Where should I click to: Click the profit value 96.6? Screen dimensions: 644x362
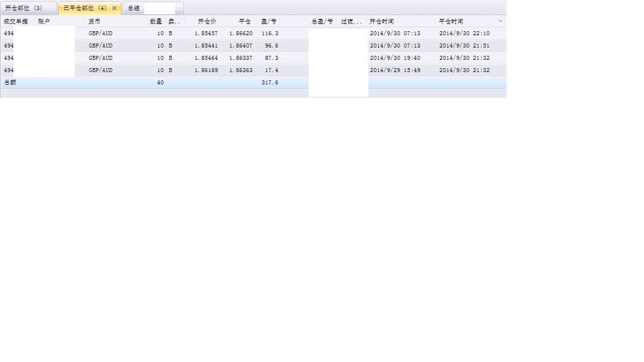272,46
